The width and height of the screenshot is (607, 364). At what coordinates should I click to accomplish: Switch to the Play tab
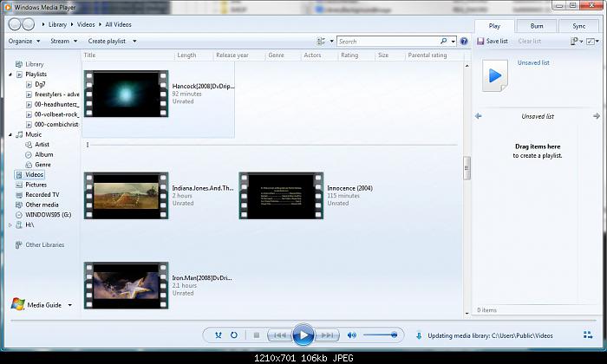pos(494,26)
